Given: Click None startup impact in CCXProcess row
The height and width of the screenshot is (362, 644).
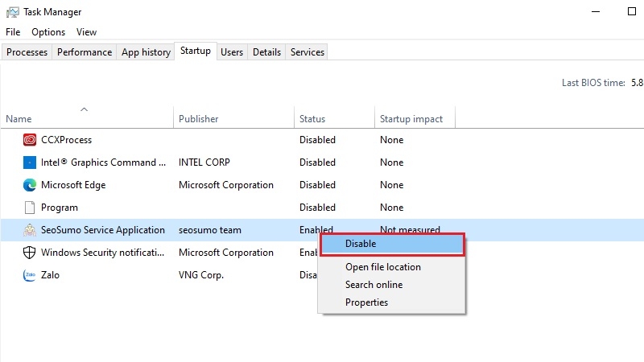Looking at the screenshot, I should (x=391, y=140).
